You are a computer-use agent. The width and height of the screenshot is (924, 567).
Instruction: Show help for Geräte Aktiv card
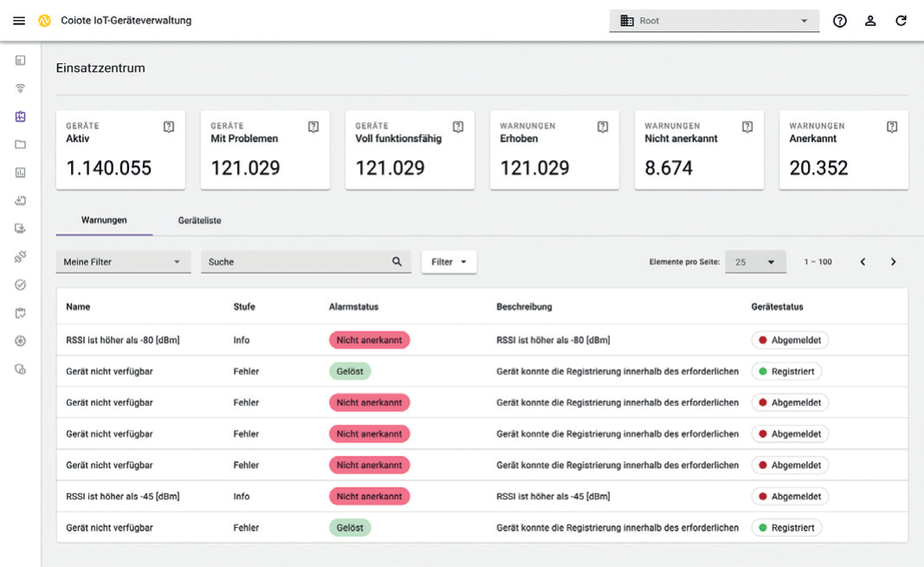click(x=169, y=127)
